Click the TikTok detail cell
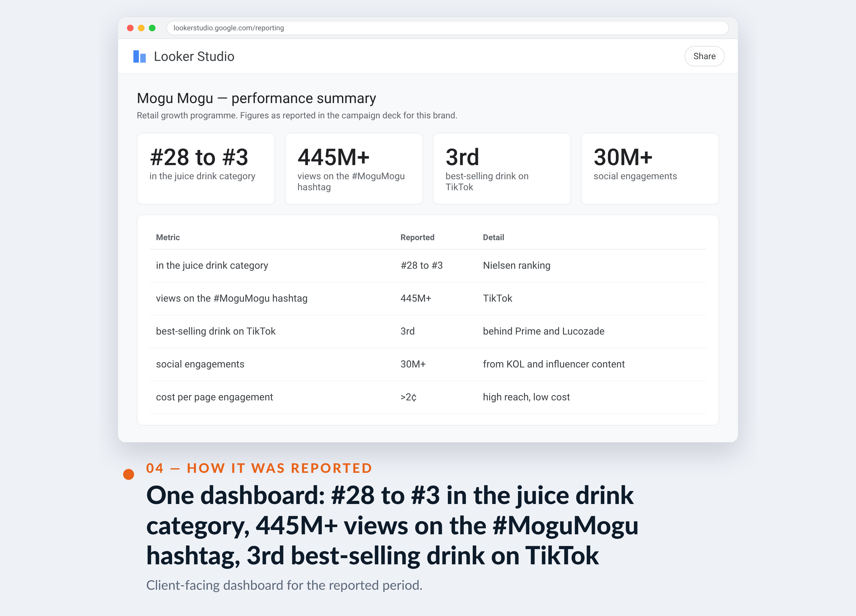This screenshot has height=616, width=856. coord(498,298)
